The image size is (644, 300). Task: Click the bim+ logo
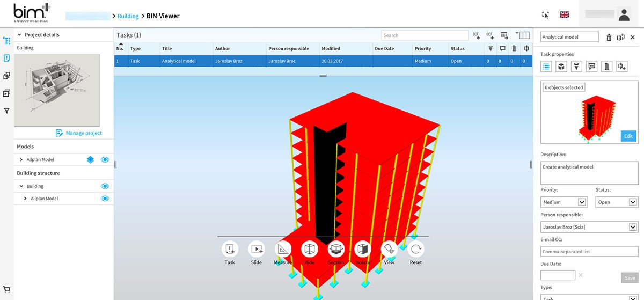point(32,13)
